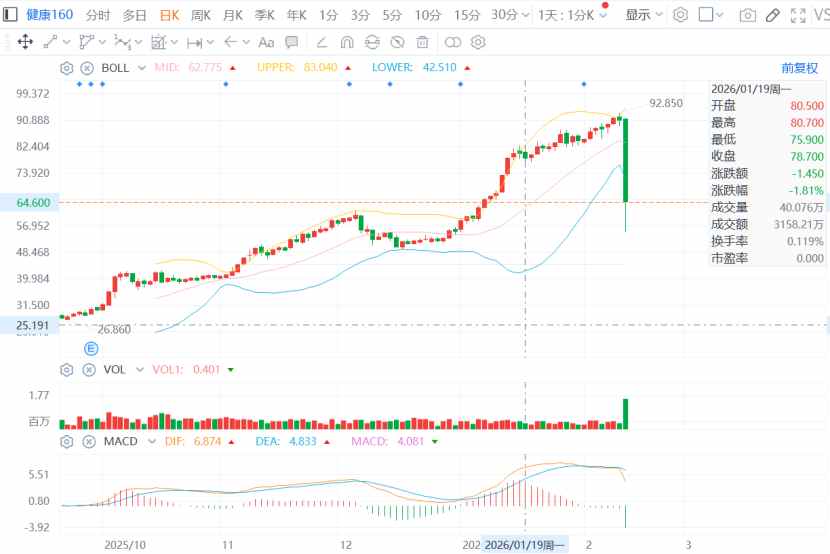This screenshot has width=830, height=554.
Task: Take a chart screenshot with camera icon
Action: click(747, 15)
